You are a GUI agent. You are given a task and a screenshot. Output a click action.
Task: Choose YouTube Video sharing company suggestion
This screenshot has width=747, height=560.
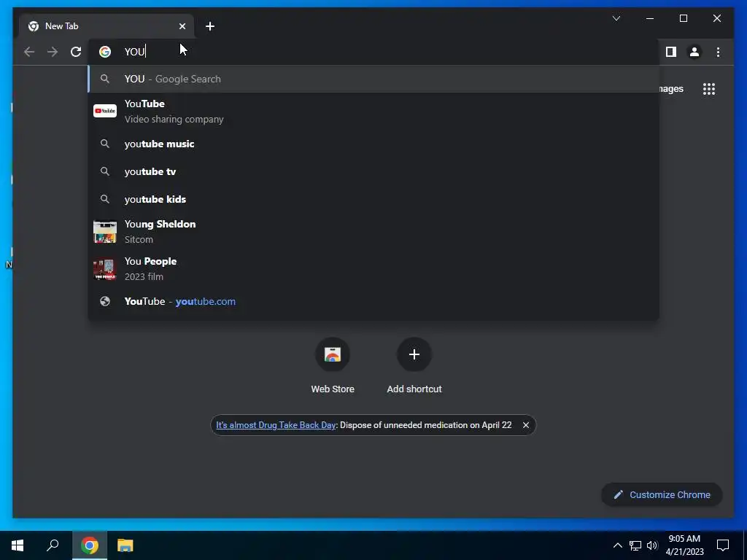pyautogui.click(x=373, y=111)
